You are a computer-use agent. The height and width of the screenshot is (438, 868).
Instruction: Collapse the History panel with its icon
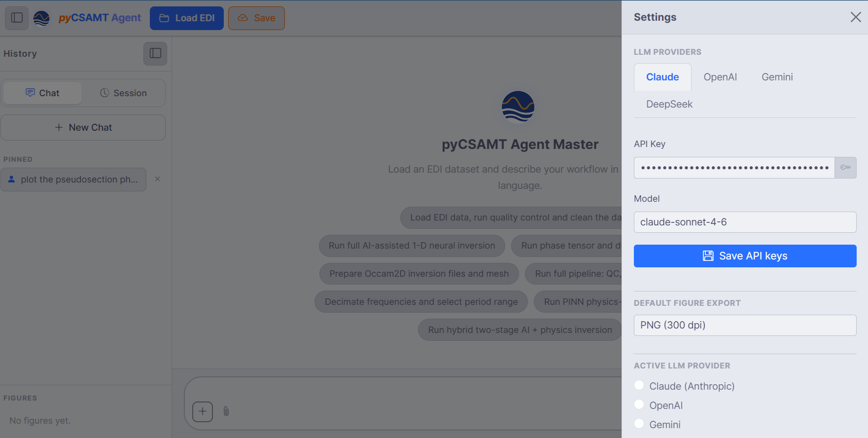click(x=155, y=53)
